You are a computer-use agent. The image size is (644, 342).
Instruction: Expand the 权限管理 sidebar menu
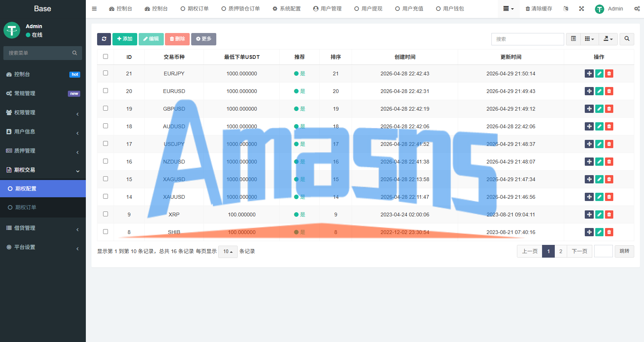point(43,112)
